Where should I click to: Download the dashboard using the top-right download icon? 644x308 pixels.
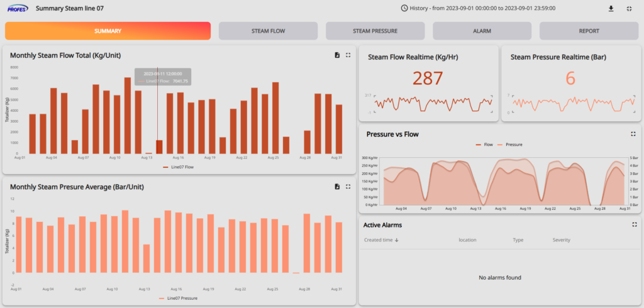click(611, 9)
